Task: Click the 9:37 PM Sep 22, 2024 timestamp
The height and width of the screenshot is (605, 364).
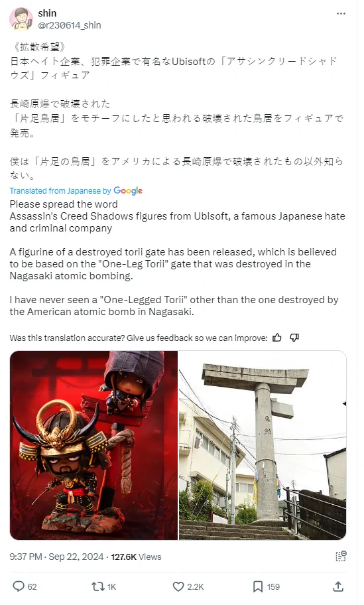Action: 56,557
